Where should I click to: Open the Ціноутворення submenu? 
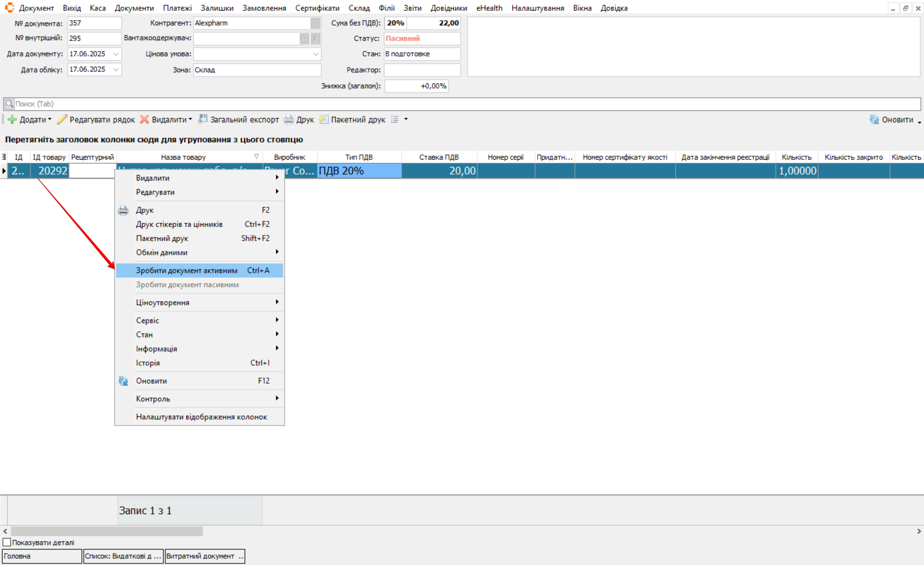click(x=163, y=303)
